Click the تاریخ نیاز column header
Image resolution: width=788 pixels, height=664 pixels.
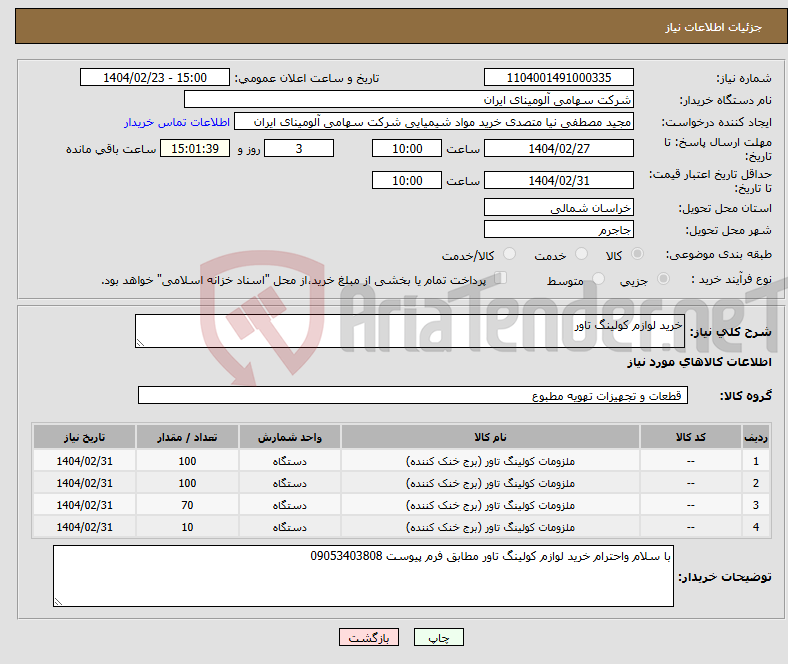point(84,437)
